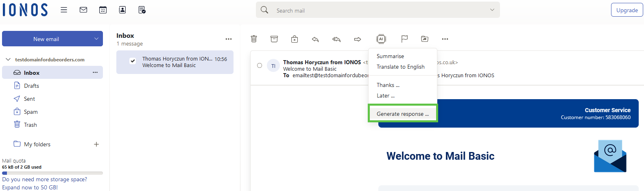Open Inbox list options ellipsis
The height and width of the screenshot is (191, 644).
tap(229, 39)
